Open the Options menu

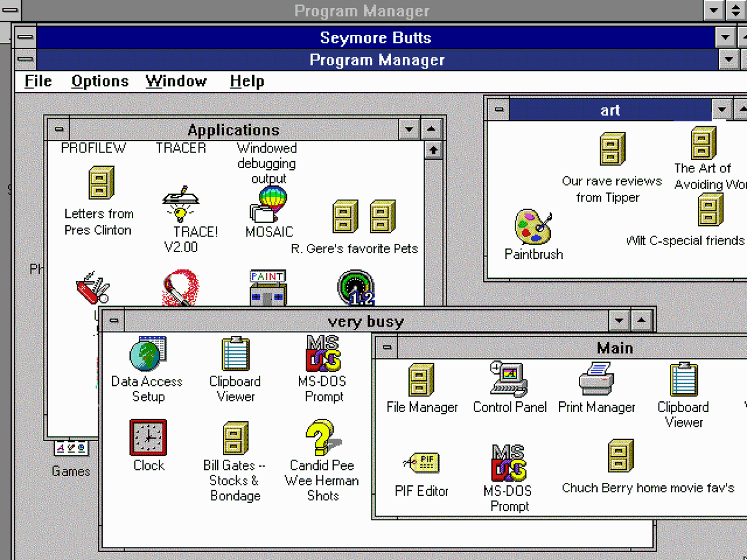(x=100, y=81)
